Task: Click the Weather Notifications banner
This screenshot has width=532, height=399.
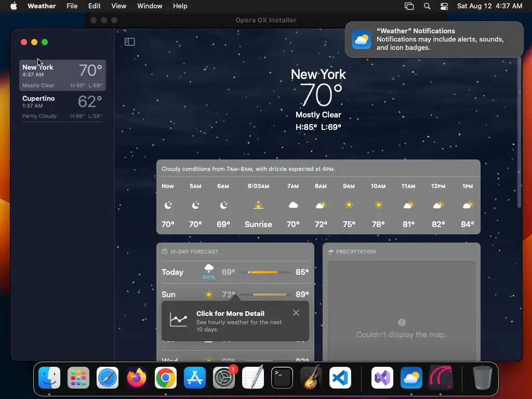Action: point(434,39)
